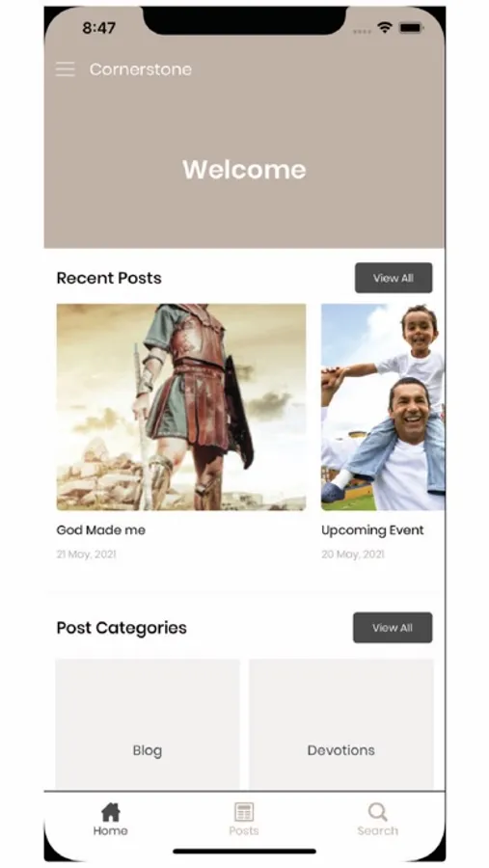Image resolution: width=489 pixels, height=868 pixels.
Task: Open the father and child image
Action: (x=383, y=407)
